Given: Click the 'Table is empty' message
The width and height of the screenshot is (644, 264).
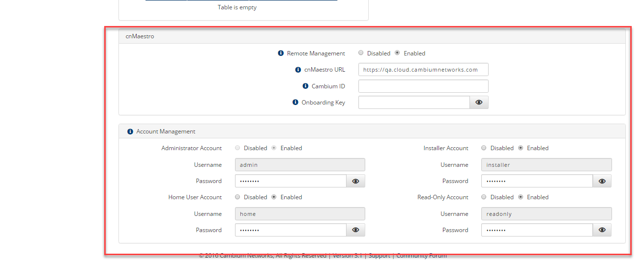Looking at the screenshot, I should (x=237, y=7).
